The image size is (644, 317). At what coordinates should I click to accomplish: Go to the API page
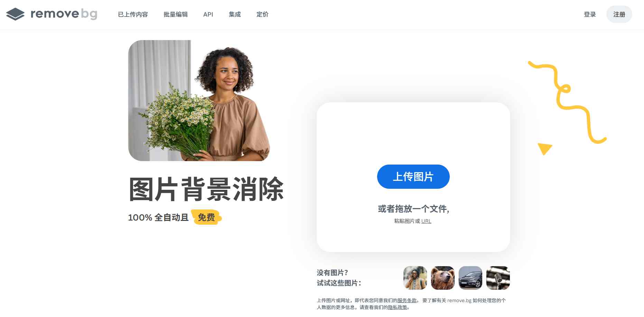pos(208,15)
